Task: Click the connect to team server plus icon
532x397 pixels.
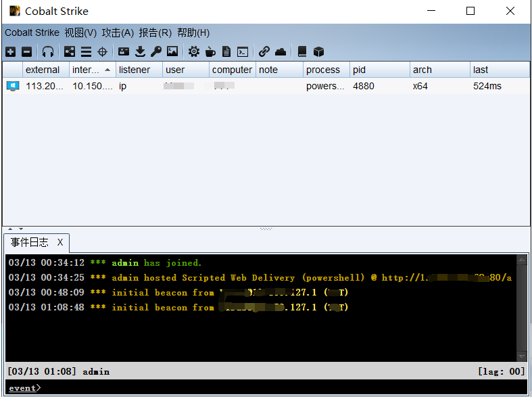Action: 11,52
